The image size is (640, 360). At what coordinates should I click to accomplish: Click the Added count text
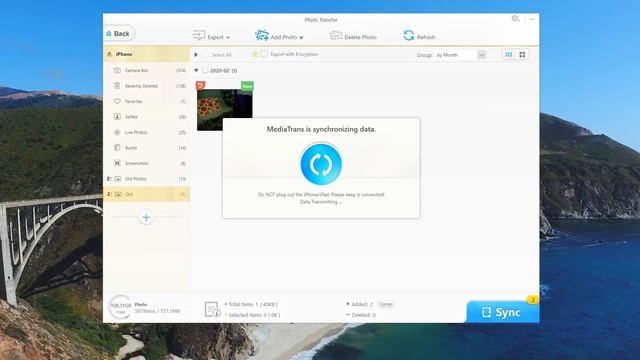pyautogui.click(x=362, y=304)
